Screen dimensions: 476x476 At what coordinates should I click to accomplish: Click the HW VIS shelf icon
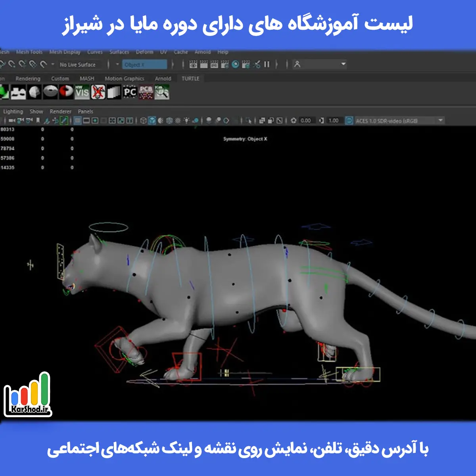click(82, 92)
